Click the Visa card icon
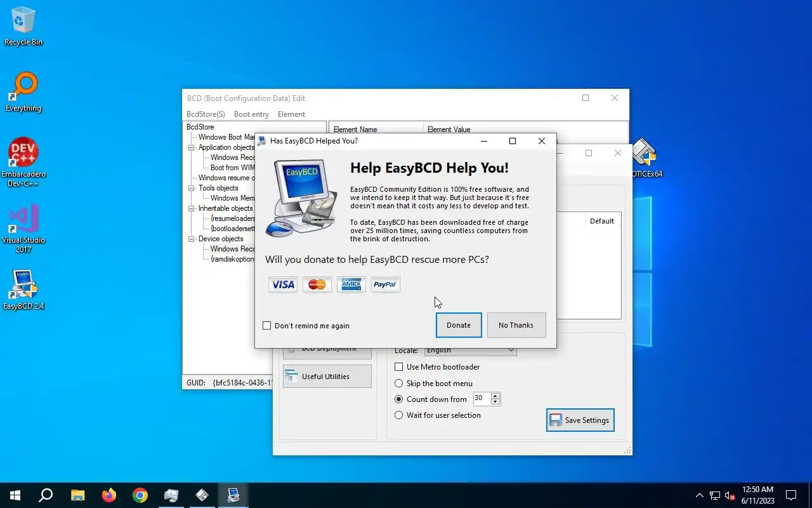This screenshot has width=812, height=508. tap(282, 284)
